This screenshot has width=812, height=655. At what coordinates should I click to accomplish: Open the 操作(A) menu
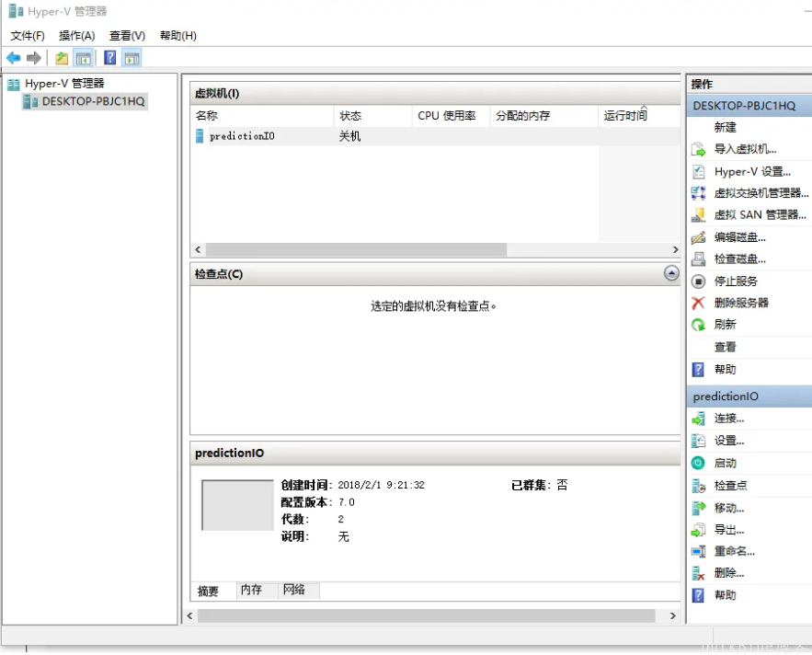(76, 36)
